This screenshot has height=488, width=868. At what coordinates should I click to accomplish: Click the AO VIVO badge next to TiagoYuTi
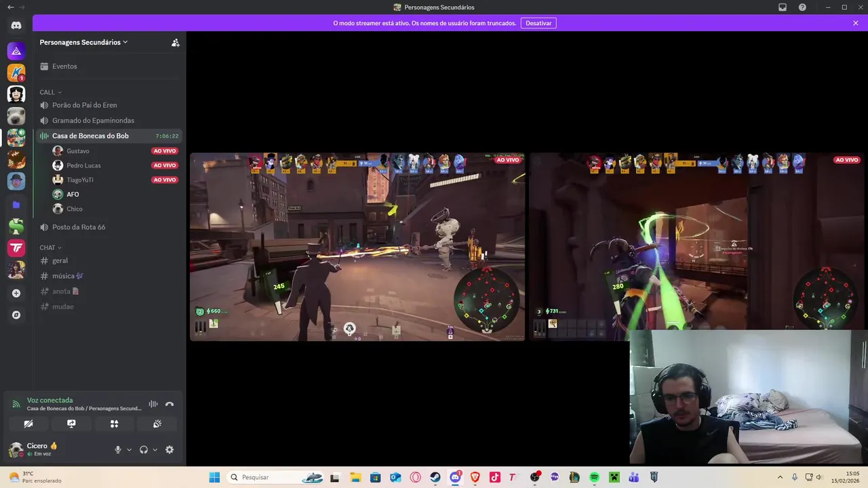tap(165, 180)
